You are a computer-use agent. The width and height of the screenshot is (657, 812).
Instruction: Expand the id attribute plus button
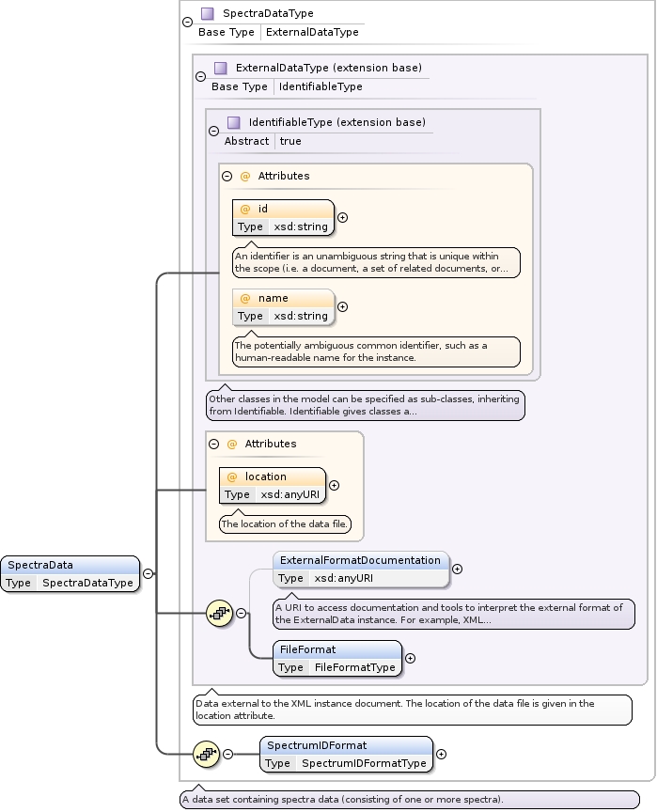tap(342, 217)
